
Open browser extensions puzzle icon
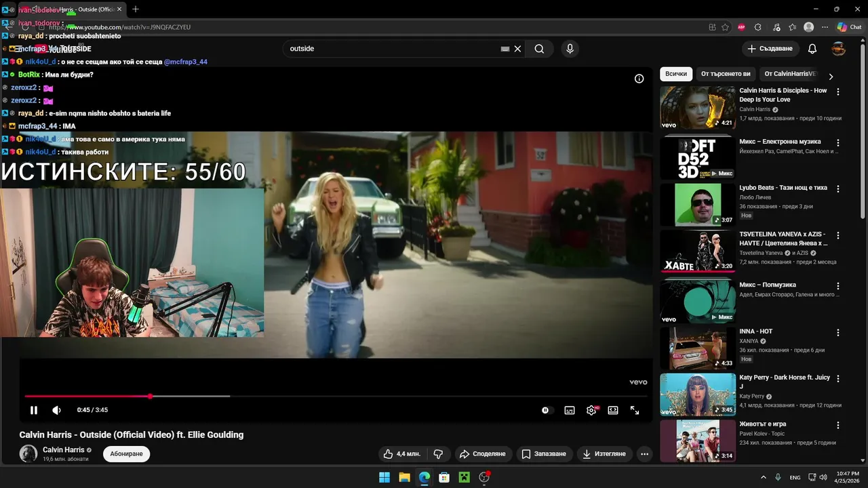[x=758, y=27]
